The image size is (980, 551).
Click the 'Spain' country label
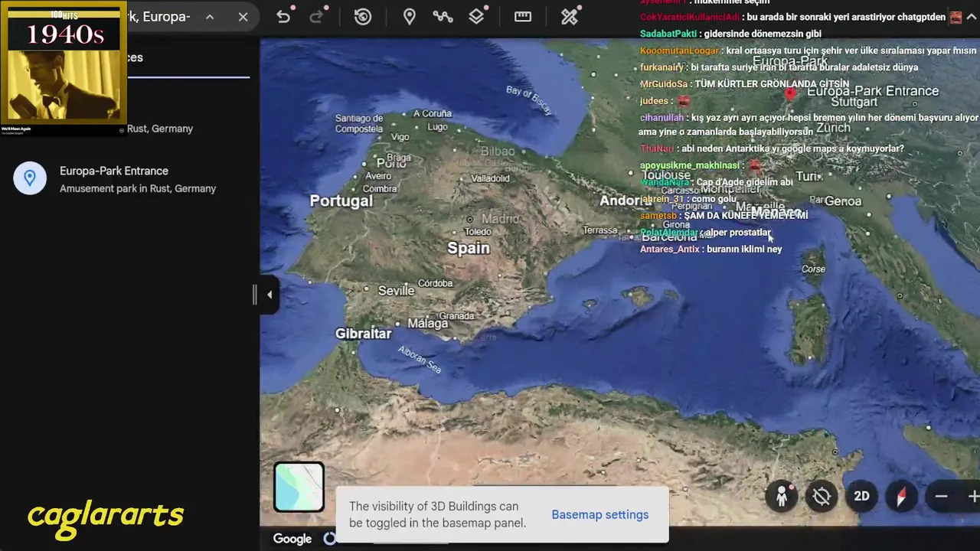pyautogui.click(x=469, y=248)
